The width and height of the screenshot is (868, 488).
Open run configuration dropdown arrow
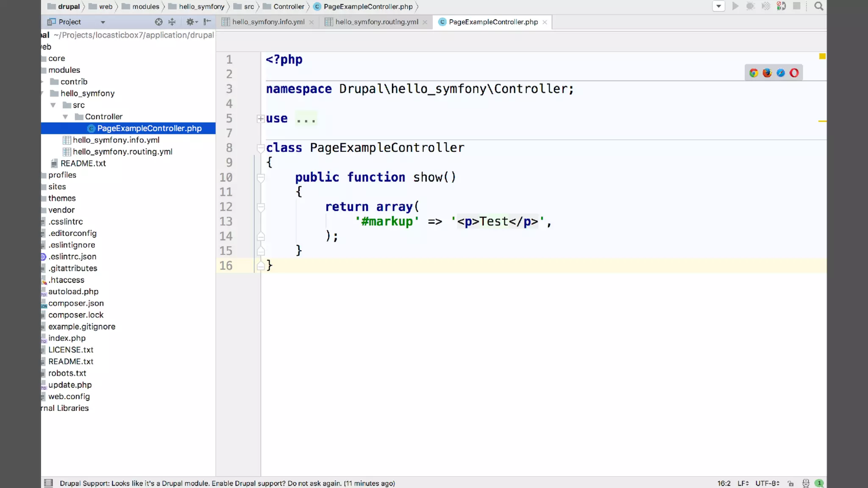[x=719, y=6]
